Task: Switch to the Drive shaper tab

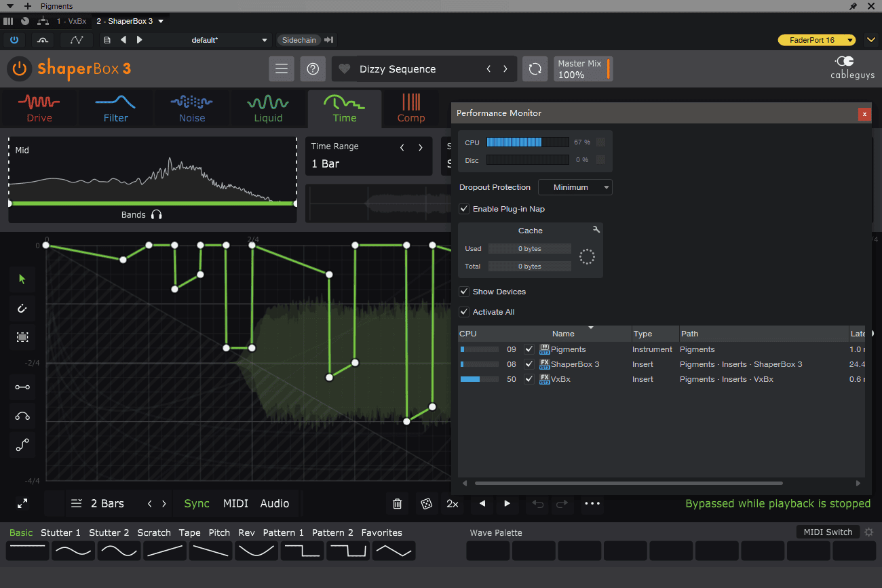Action: pos(39,109)
